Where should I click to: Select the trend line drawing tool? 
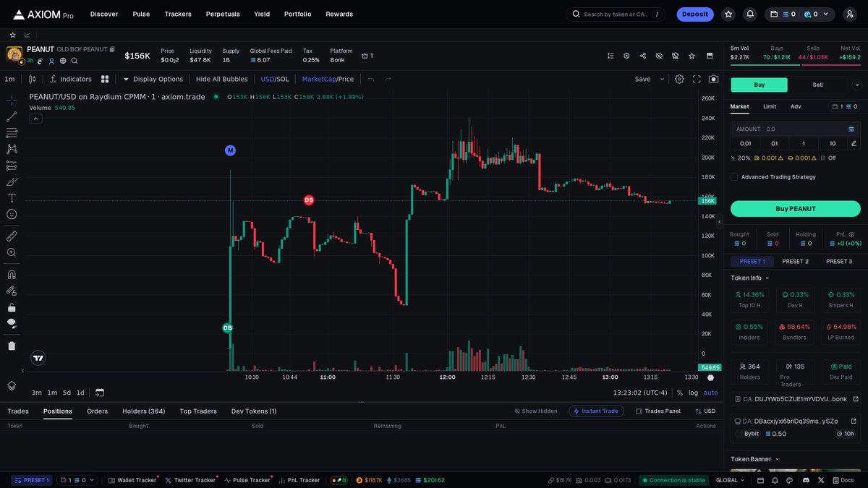(12, 116)
